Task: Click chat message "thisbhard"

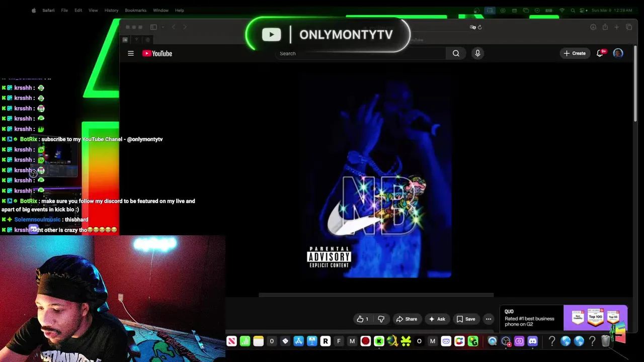Action: [76, 220]
